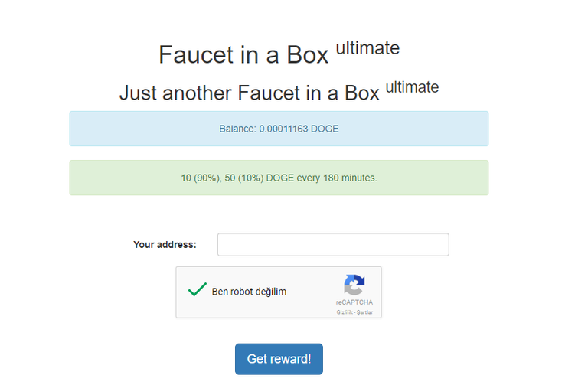Image resolution: width=588 pixels, height=385 pixels.
Task: Click the green checkmark in the reCAPTCHA
Action: [x=198, y=289]
